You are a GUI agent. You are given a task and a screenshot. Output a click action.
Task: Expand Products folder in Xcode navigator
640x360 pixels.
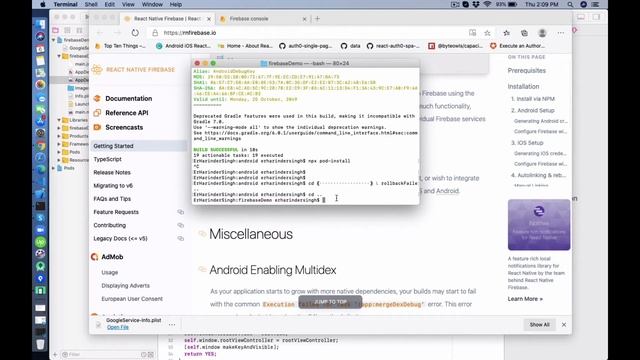pyautogui.click(x=59, y=136)
